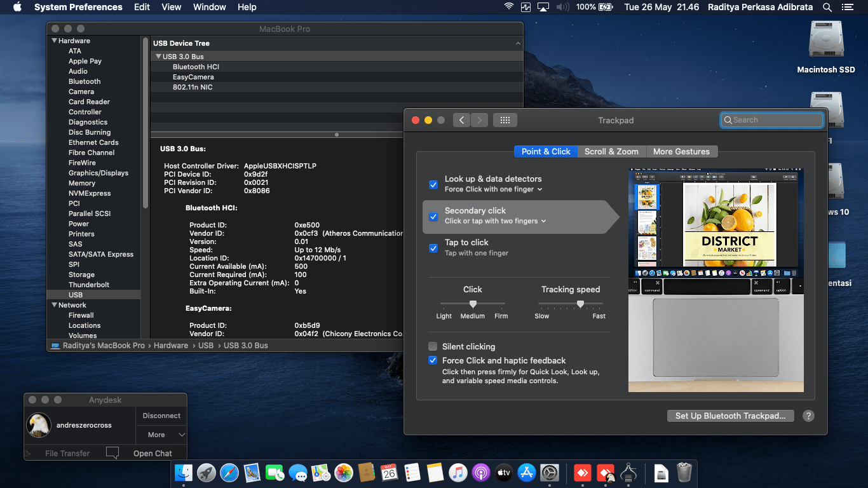Collapse the Hardware section in sidebar
This screenshot has height=488, width=868.
click(54, 41)
